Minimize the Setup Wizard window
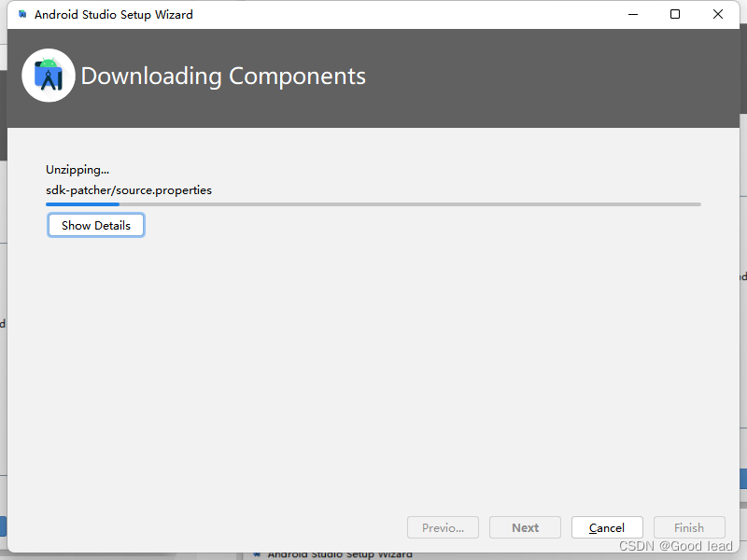Screen dimensions: 747x560 (x=633, y=14)
